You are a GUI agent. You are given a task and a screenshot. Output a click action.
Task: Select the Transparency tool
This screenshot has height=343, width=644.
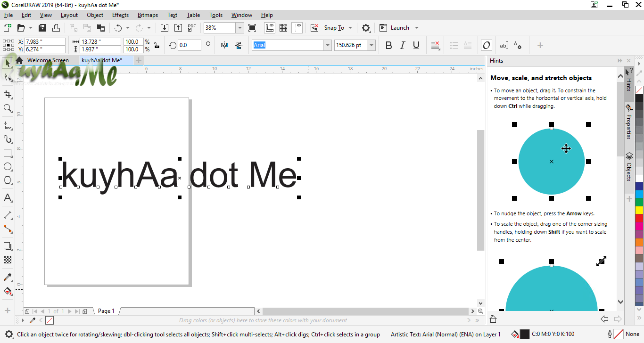point(8,260)
